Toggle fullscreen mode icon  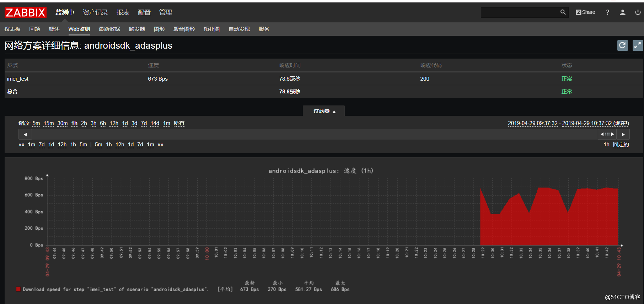[x=638, y=45]
